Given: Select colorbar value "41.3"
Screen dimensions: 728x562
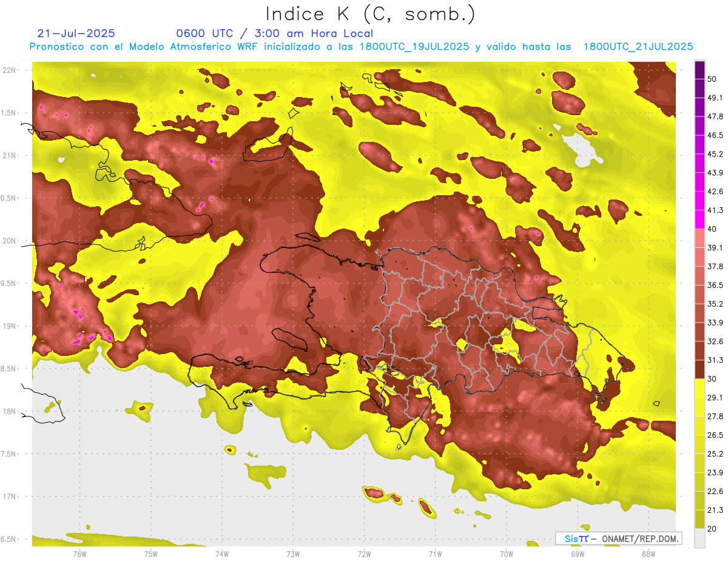Looking at the screenshot, I should pyautogui.click(x=715, y=210).
